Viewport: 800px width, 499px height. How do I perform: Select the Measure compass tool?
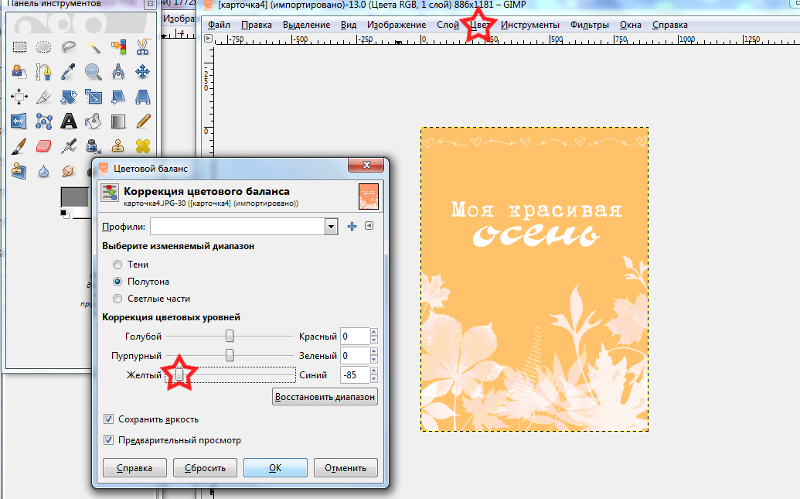(118, 71)
